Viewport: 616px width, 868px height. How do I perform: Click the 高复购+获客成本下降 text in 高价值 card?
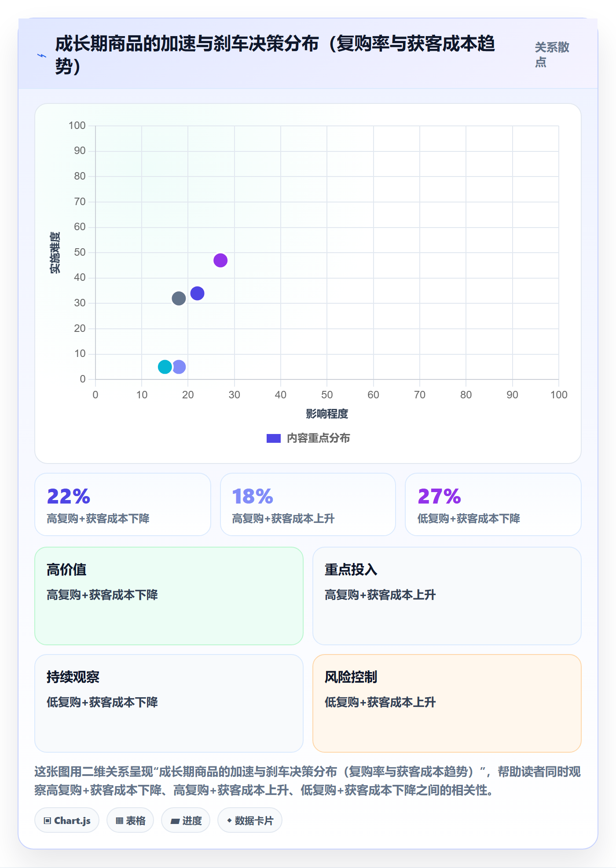pyautogui.click(x=102, y=595)
